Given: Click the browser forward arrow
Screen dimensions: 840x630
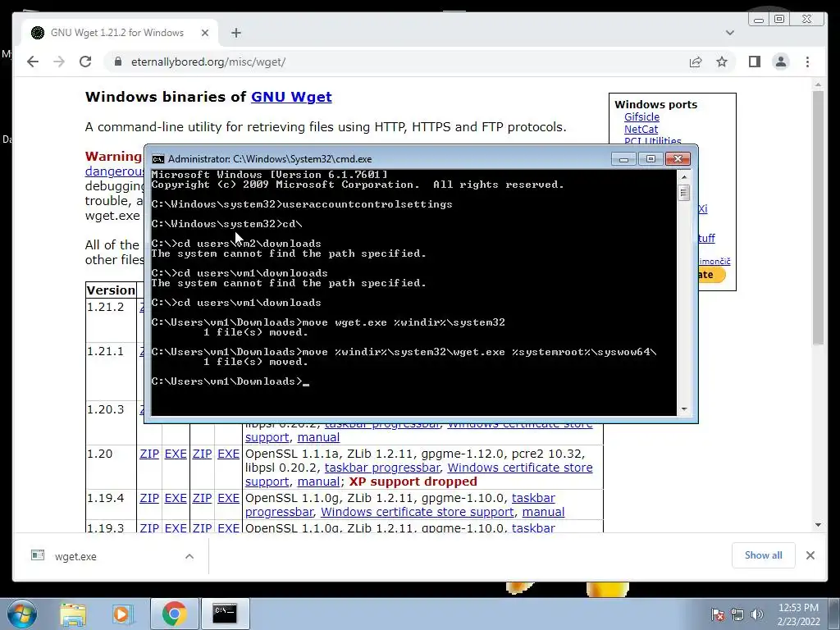Looking at the screenshot, I should (59, 62).
